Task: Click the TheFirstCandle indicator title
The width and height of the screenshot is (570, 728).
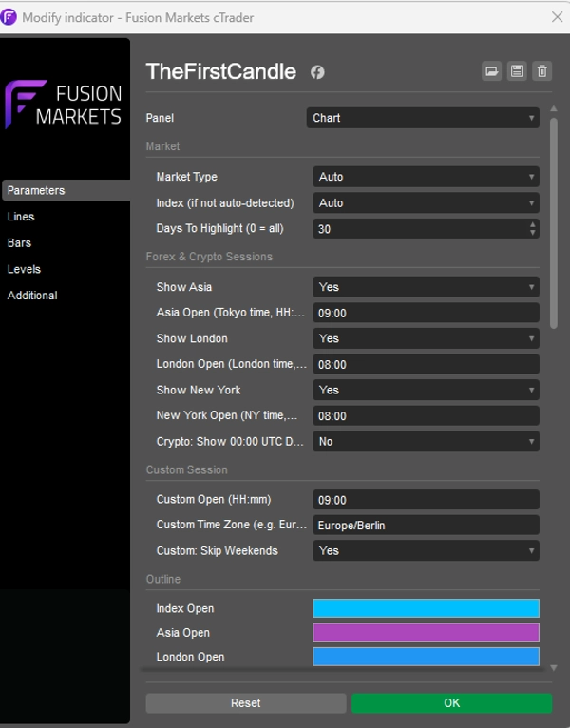Action: [221, 71]
